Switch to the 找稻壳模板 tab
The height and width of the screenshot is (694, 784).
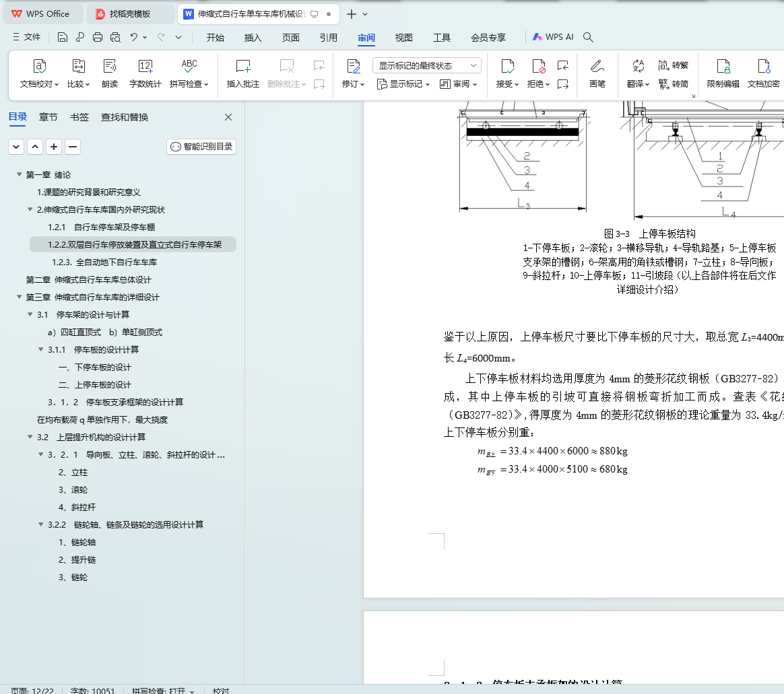pos(131,14)
